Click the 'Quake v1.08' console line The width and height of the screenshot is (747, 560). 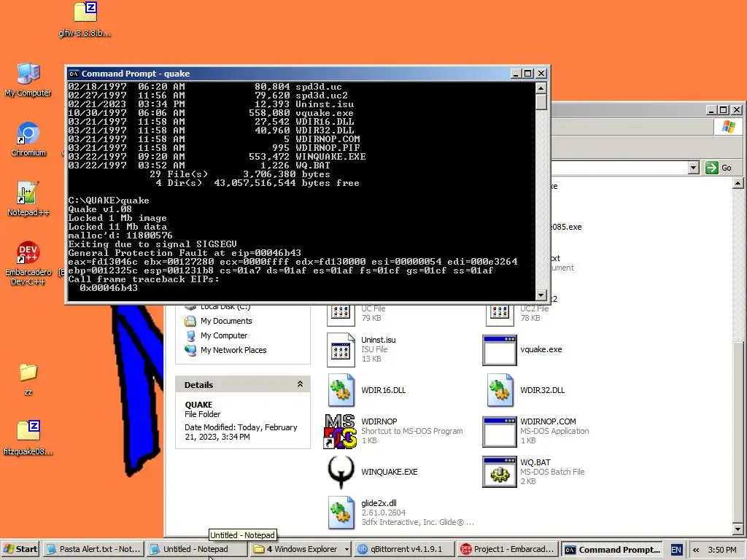[x=99, y=209]
